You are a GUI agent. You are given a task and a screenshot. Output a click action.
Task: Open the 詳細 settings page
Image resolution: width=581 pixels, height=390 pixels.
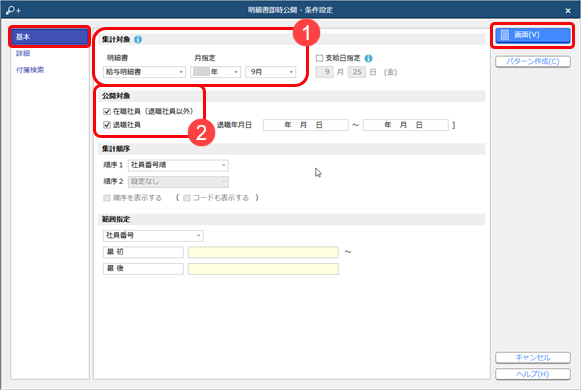[23, 53]
